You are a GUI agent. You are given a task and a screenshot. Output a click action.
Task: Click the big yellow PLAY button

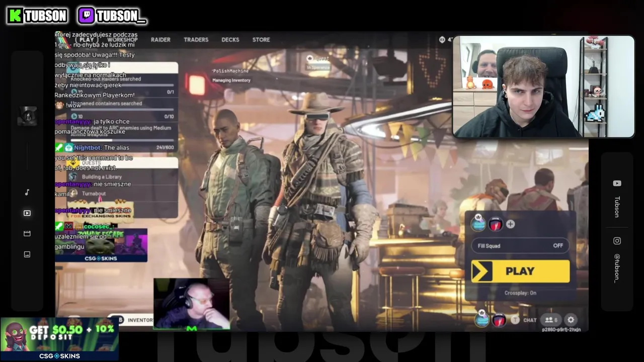pos(520,271)
